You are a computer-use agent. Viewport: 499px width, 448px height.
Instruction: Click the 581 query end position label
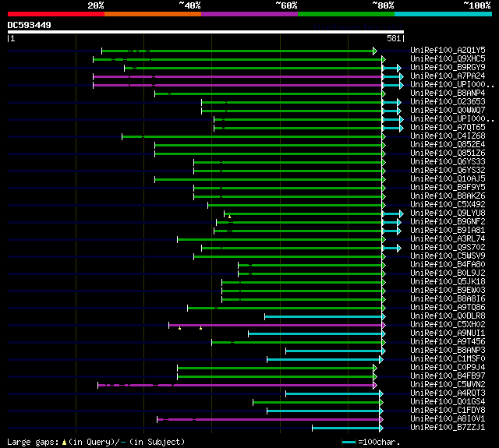[394, 38]
